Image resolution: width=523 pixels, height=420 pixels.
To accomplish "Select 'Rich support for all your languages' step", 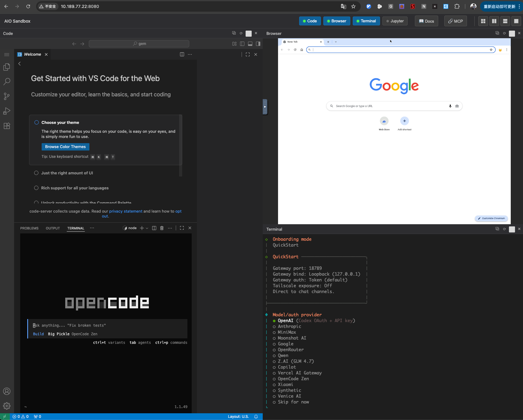I will pyautogui.click(x=75, y=188).
